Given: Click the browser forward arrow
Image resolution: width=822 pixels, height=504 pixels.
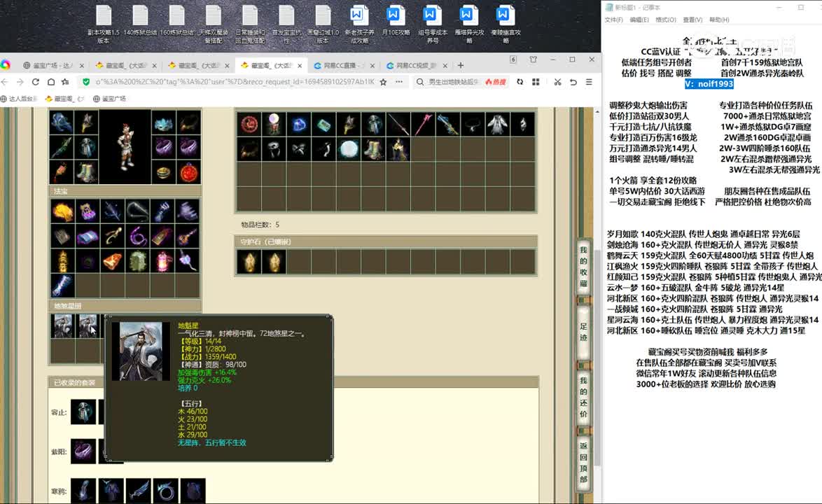Looking at the screenshot, I should click(x=20, y=82).
